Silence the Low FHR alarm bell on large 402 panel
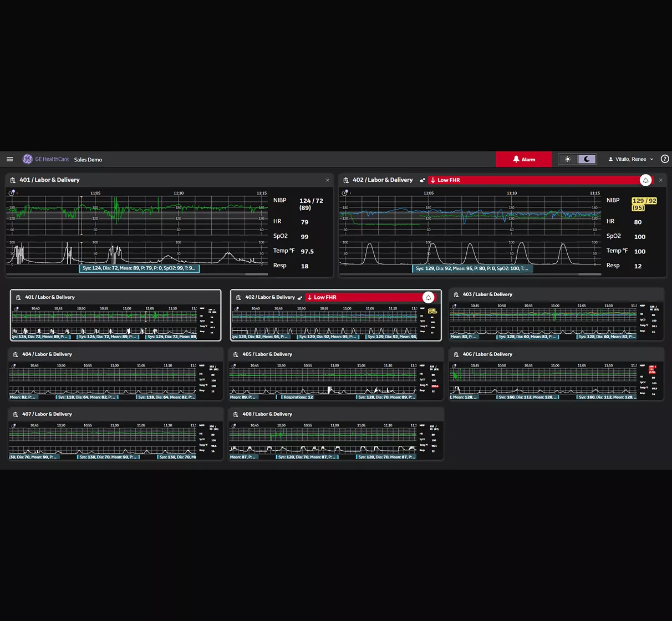 (645, 180)
